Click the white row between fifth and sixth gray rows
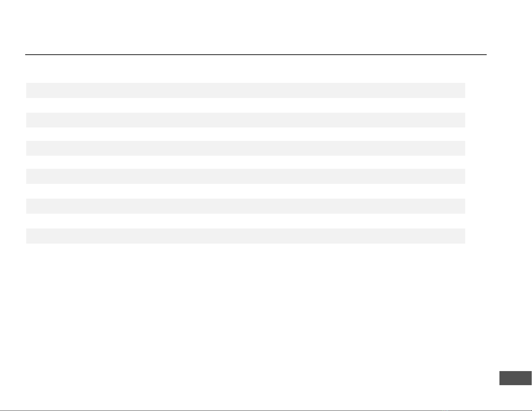Screen dimensions: 532x411 (x=246, y=221)
